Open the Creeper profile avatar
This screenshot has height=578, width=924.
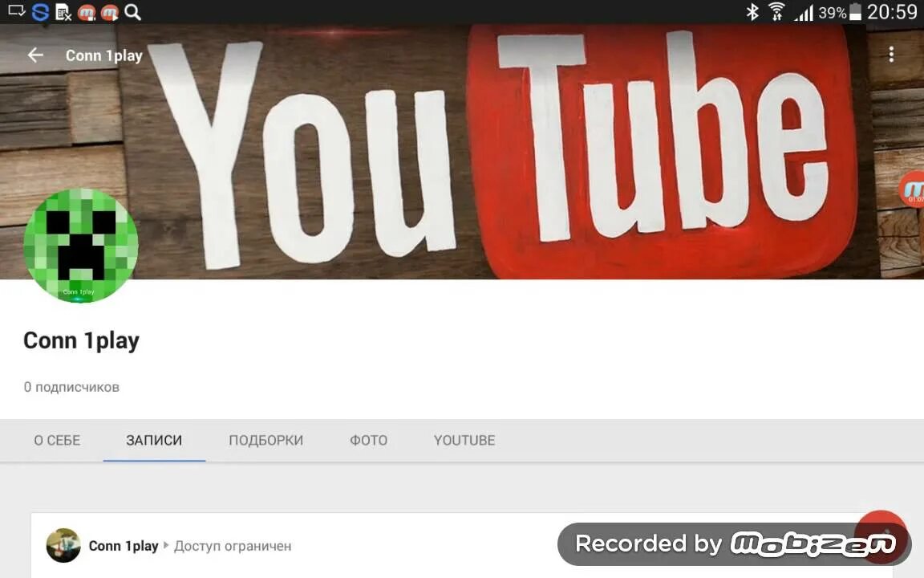pos(81,246)
